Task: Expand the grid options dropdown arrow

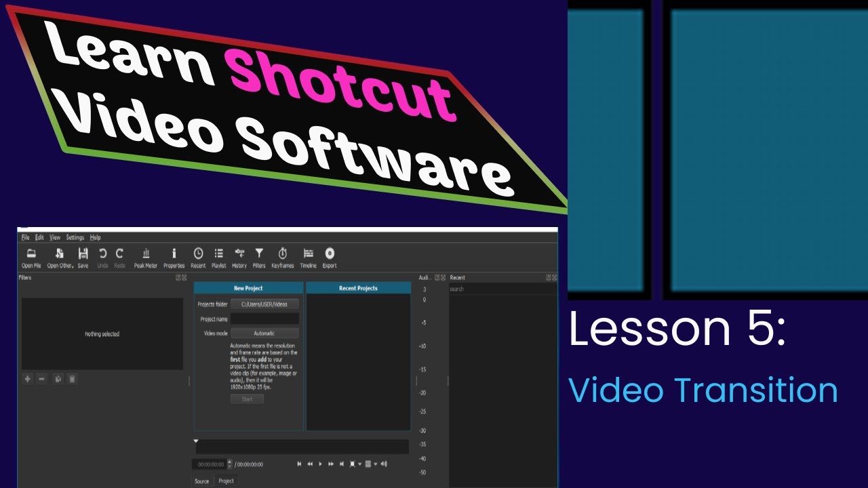Action: click(x=375, y=464)
